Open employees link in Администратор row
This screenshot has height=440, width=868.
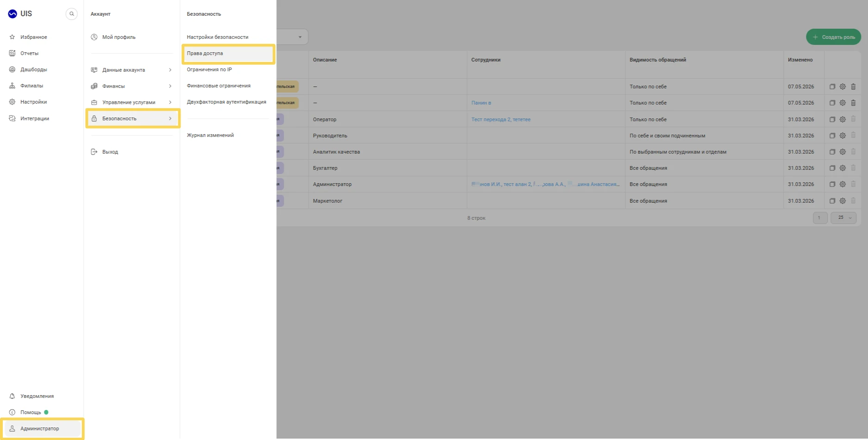[x=545, y=184]
